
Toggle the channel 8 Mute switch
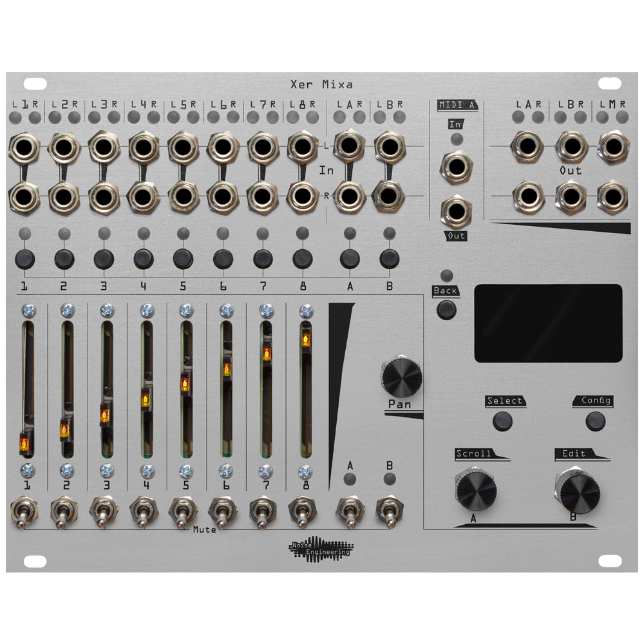pos(303,513)
